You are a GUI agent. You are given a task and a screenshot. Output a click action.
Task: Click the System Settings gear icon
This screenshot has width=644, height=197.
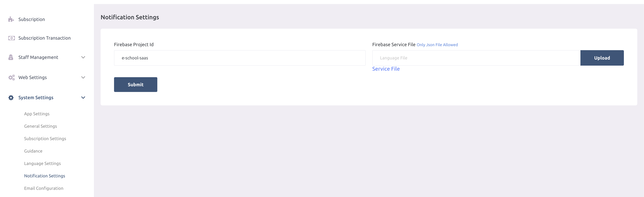tap(11, 97)
